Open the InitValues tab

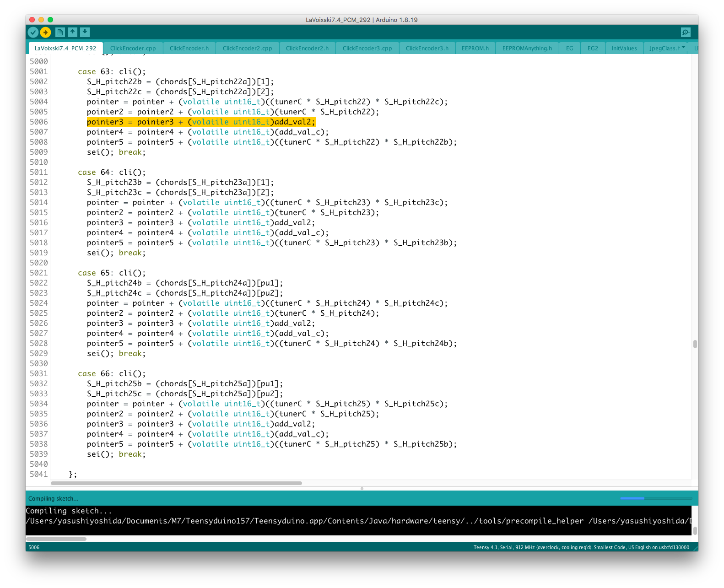point(624,48)
